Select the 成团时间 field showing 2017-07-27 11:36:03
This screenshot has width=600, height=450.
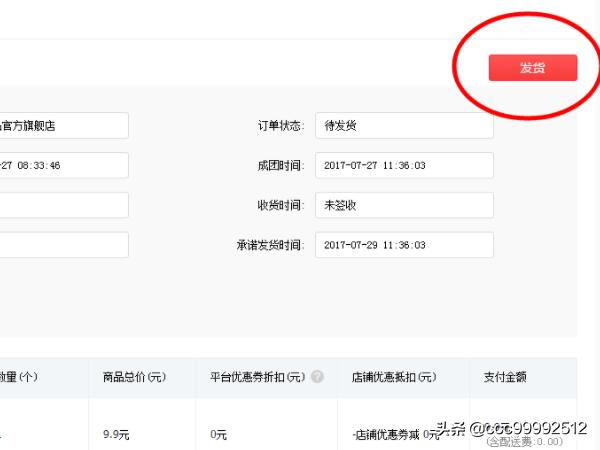tap(404, 165)
